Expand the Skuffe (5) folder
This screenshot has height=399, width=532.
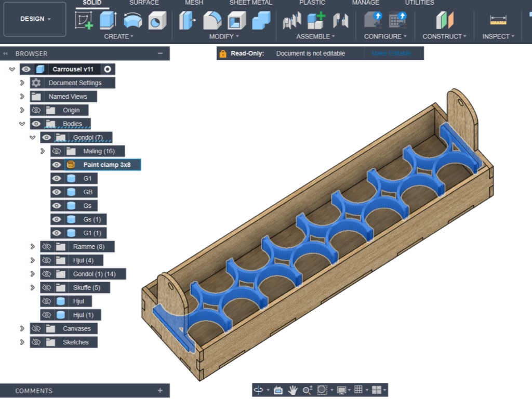click(32, 288)
